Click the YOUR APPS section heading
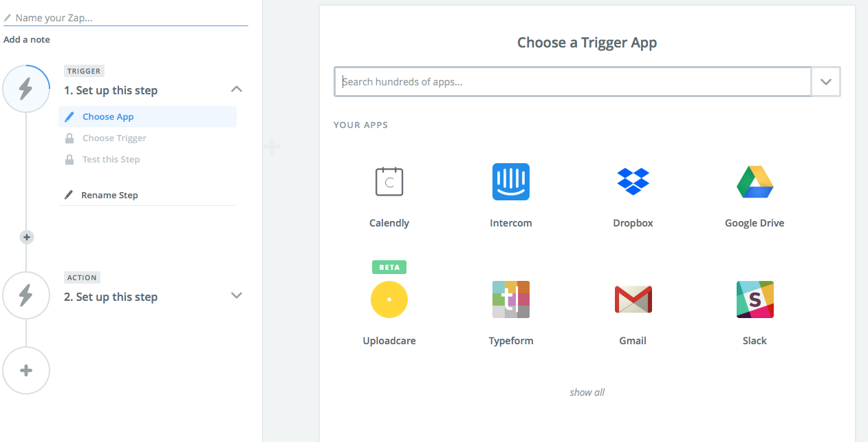The width and height of the screenshot is (868, 442). [361, 125]
